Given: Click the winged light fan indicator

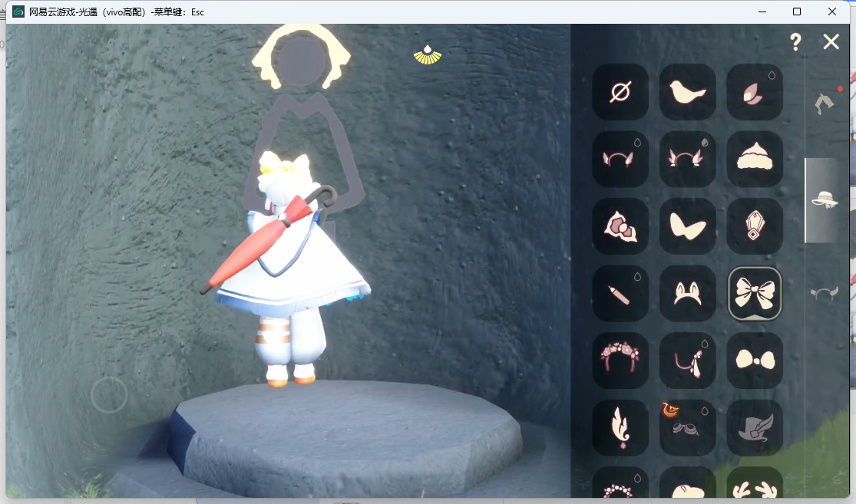Looking at the screenshot, I should [428, 54].
